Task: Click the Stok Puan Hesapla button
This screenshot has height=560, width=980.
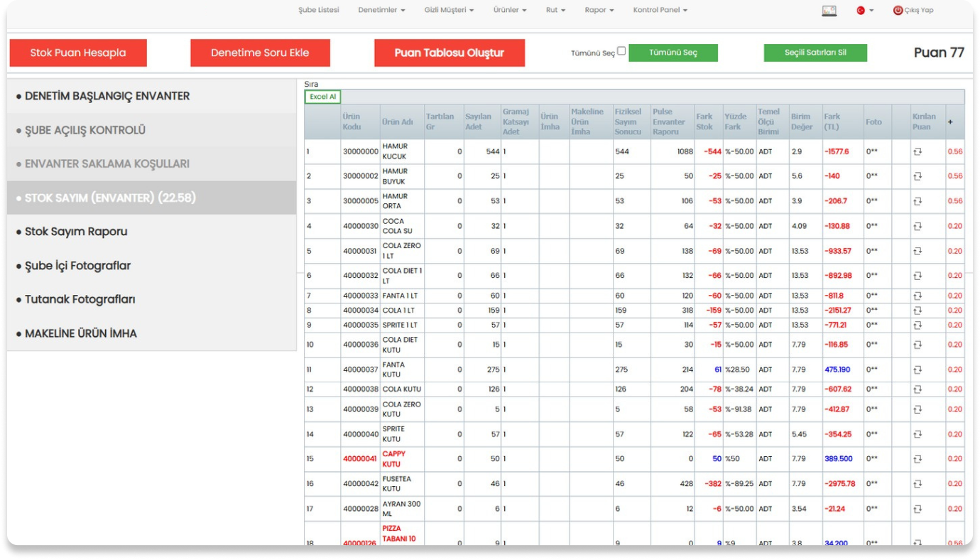Action: 78,53
